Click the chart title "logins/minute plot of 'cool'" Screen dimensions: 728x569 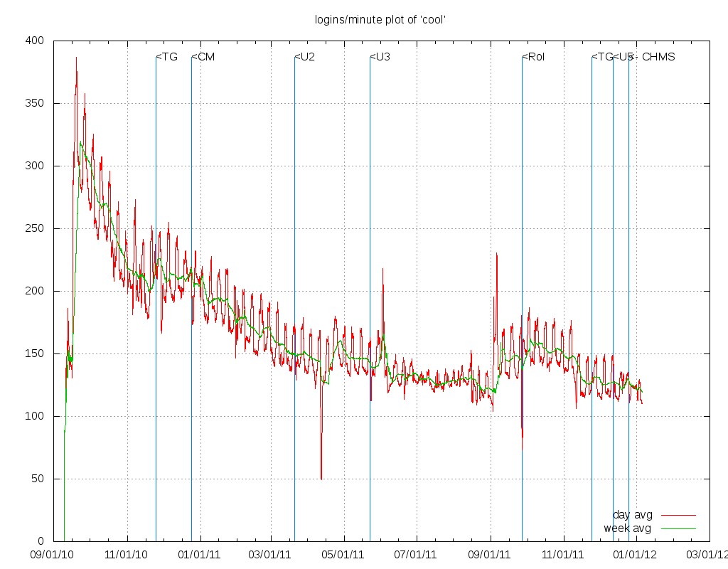[x=380, y=19]
